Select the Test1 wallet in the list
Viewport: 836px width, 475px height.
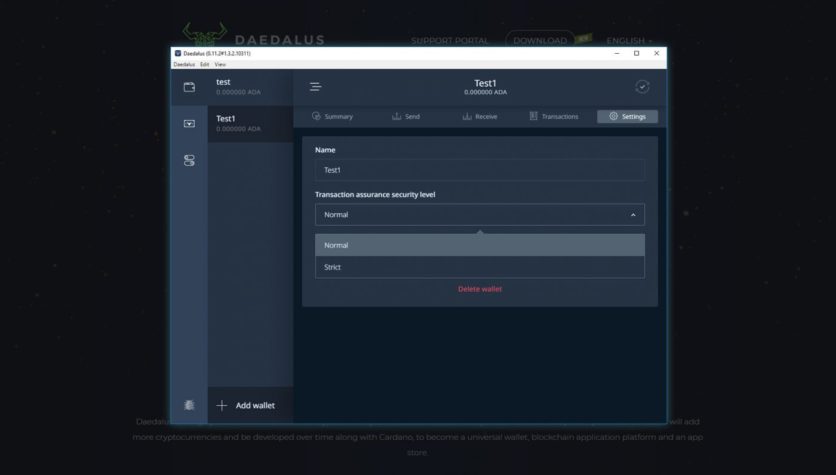[251, 124]
